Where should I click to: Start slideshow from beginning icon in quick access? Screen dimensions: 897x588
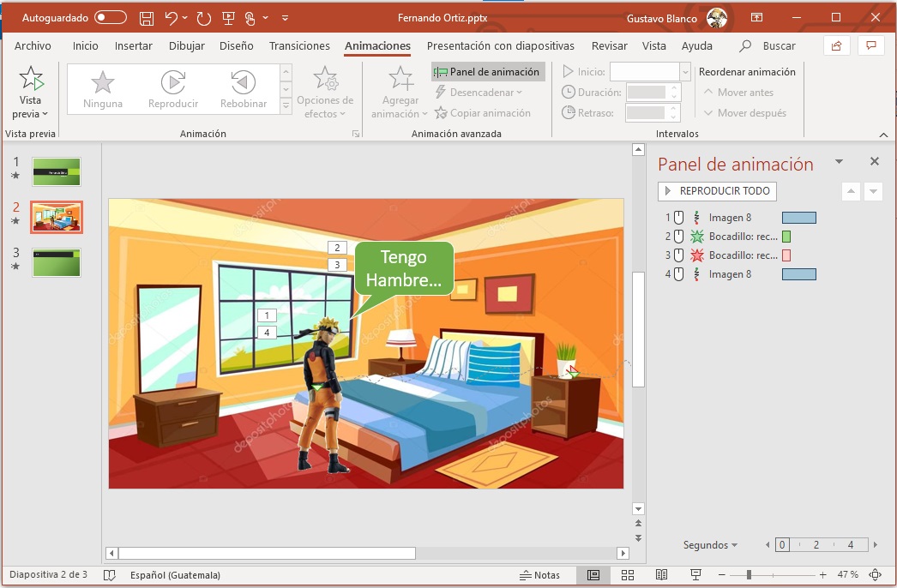click(228, 18)
